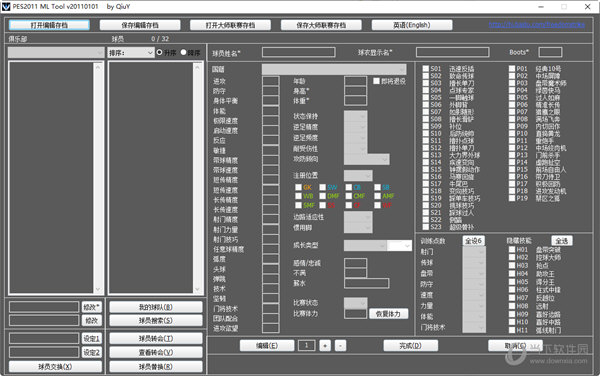
Task: Click the 球衣显示名 shirt name field
Action: [452, 52]
